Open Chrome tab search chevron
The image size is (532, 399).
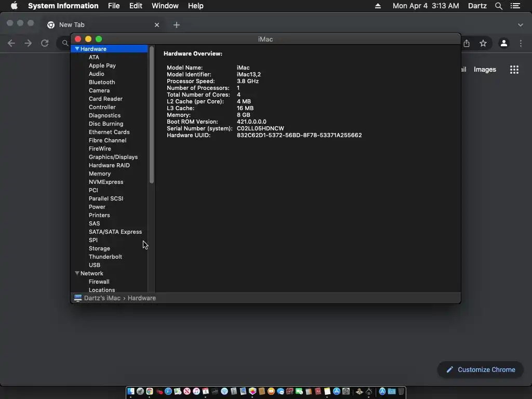[521, 25]
